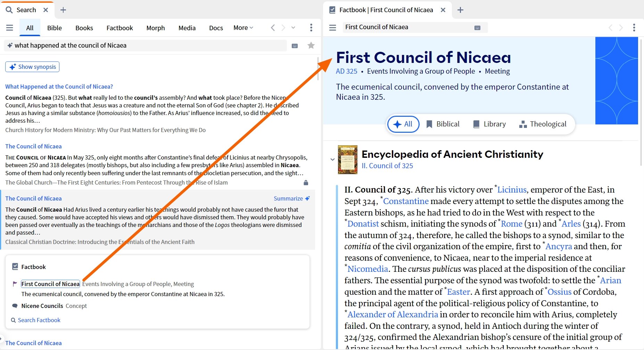Viewport: 644px width, 350px height.
Task: Select the Biblical filter in Factbook
Action: pos(443,124)
